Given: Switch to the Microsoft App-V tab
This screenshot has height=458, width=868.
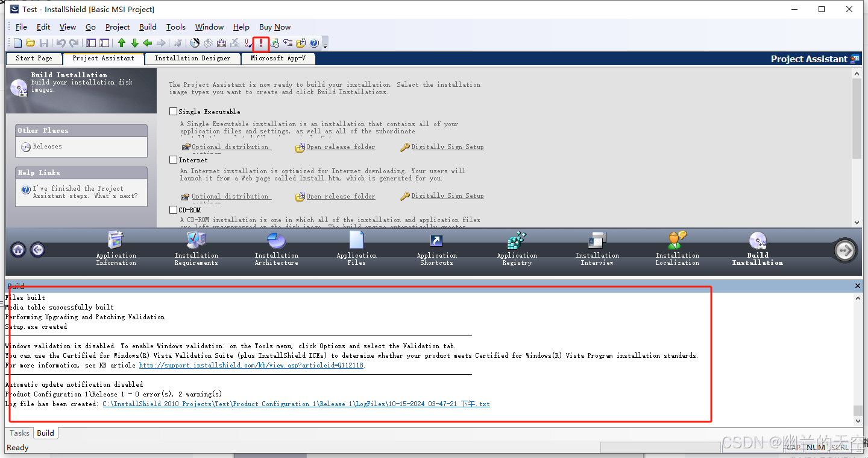Looking at the screenshot, I should coord(278,59).
